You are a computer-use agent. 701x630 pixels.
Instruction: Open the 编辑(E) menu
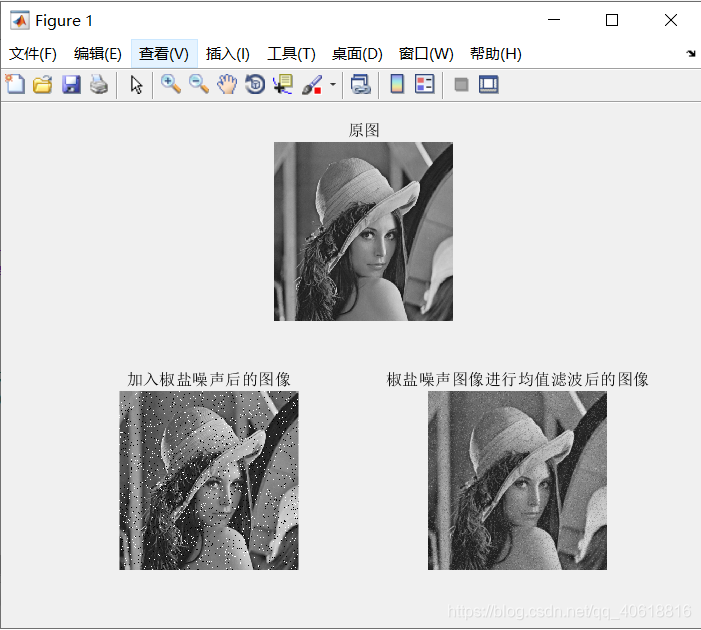[x=97, y=54]
